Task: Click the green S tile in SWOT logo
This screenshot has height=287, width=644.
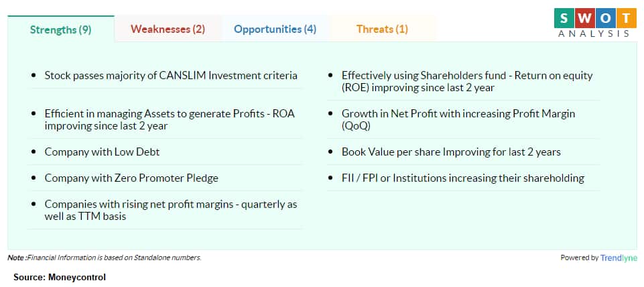Action: pos(564,18)
